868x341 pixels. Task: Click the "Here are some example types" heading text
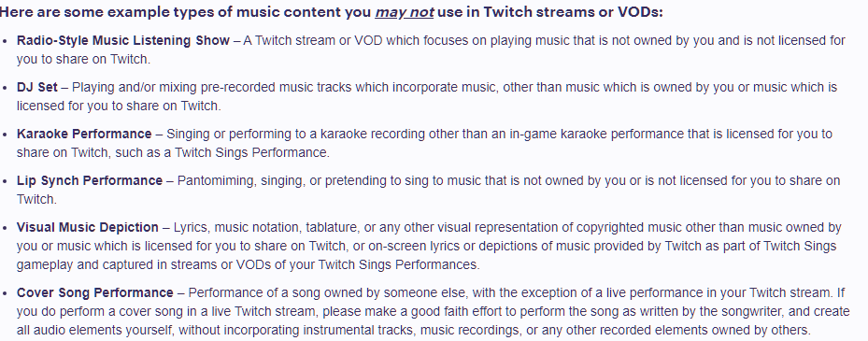[x=92, y=12]
